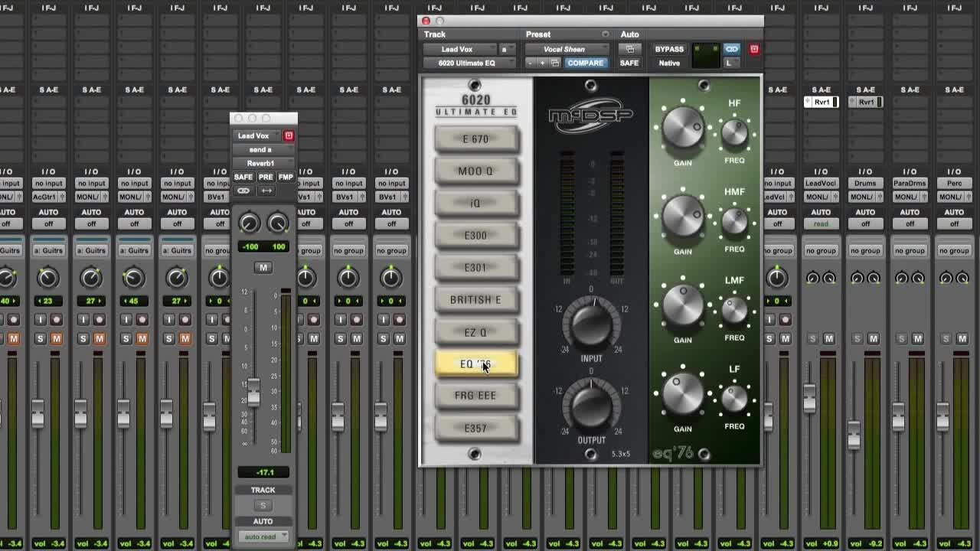The width and height of the screenshot is (980, 551).
Task: Click the pan value 45 readout
Action: [133, 301]
